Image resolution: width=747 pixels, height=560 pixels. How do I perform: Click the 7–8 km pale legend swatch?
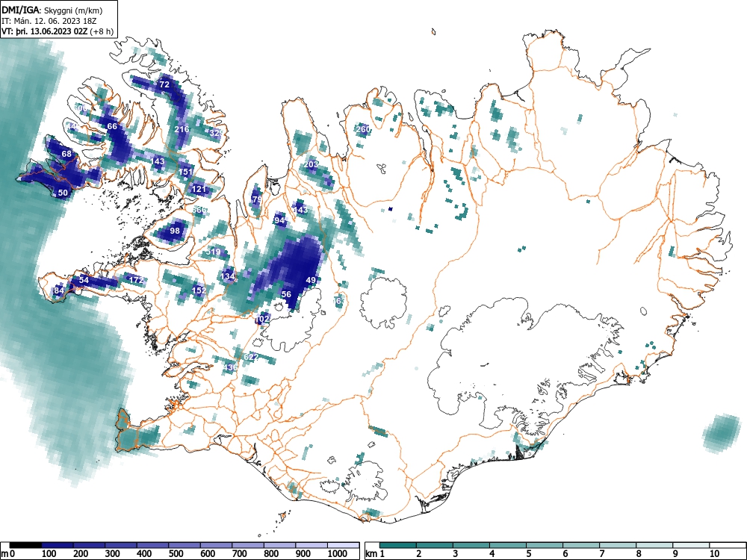(x=618, y=545)
